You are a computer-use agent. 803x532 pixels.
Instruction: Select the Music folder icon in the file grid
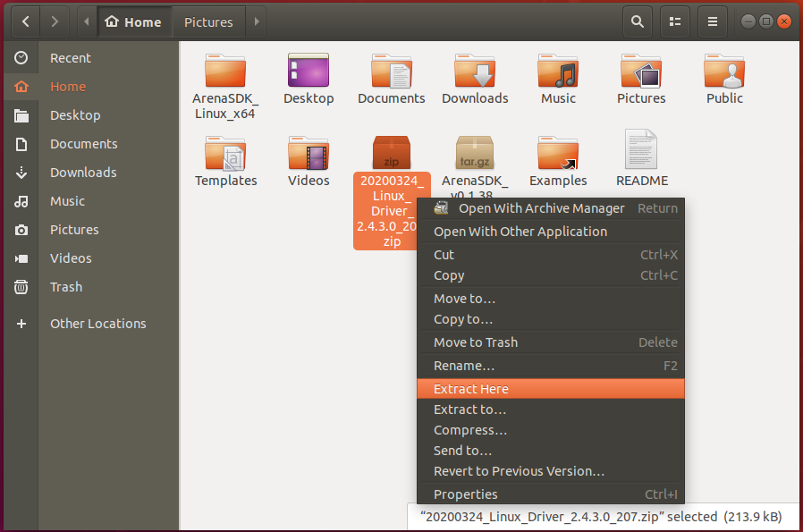(558, 70)
